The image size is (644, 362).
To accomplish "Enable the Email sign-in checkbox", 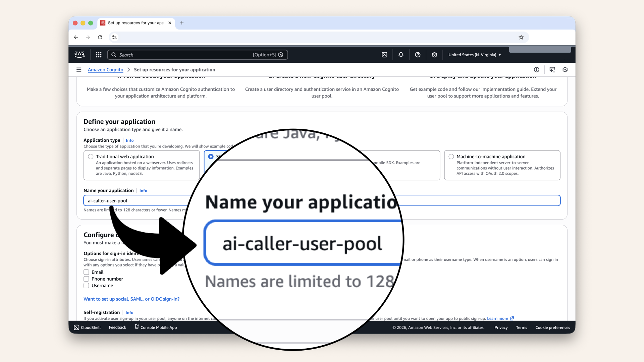I will coord(86,272).
